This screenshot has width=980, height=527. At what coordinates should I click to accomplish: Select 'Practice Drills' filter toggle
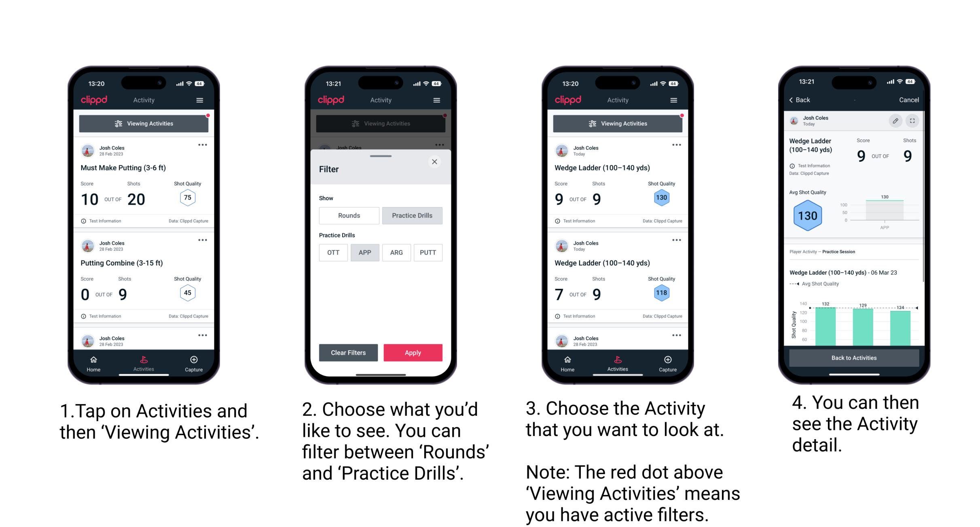coord(413,216)
